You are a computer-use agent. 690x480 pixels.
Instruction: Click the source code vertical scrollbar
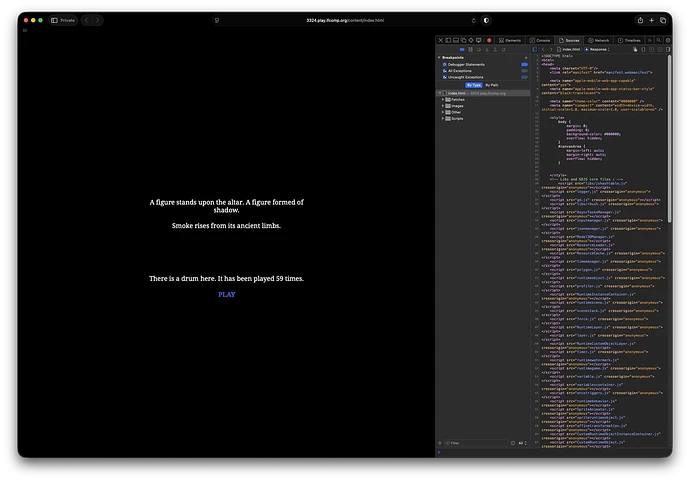point(670,139)
